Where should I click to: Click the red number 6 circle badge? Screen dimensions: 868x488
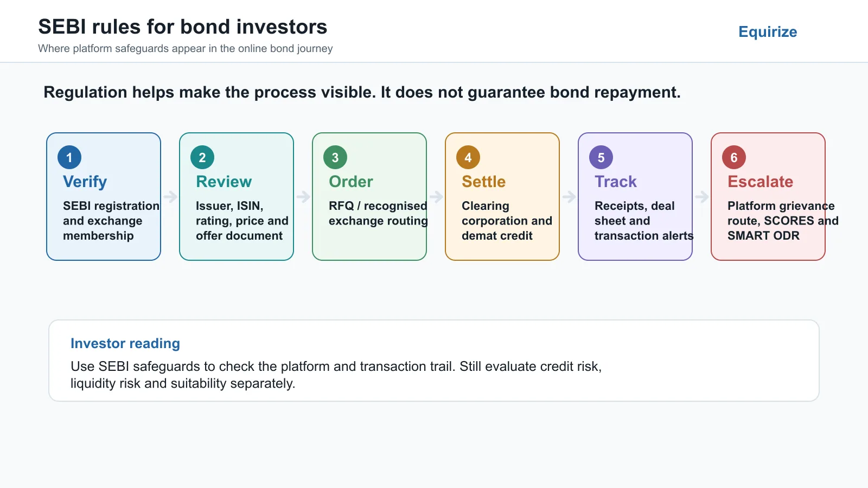734,157
